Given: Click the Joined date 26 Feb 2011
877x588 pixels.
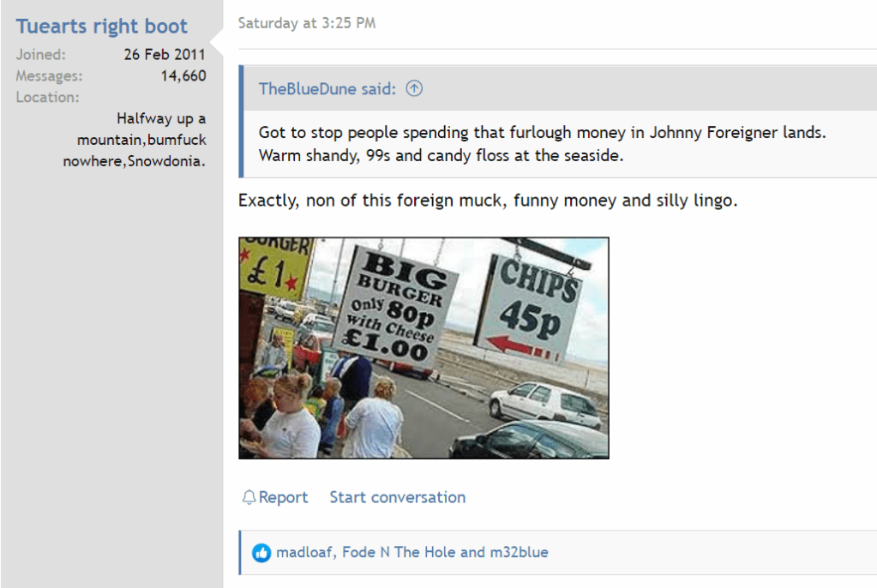Looking at the screenshot, I should coord(165,54).
